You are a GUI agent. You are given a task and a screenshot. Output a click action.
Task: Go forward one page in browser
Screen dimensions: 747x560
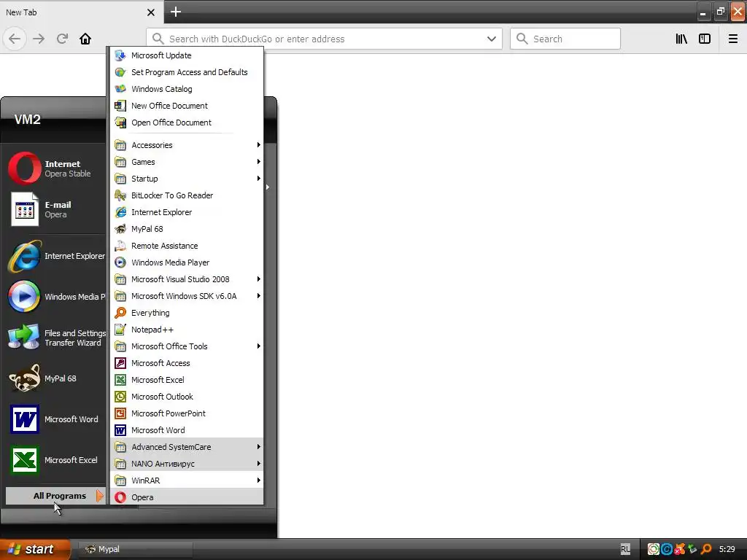tap(39, 39)
